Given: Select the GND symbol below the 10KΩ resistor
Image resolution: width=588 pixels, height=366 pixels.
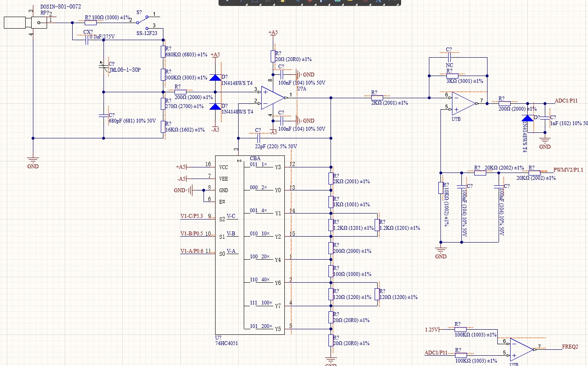Looking at the screenshot, I should (x=440, y=252).
